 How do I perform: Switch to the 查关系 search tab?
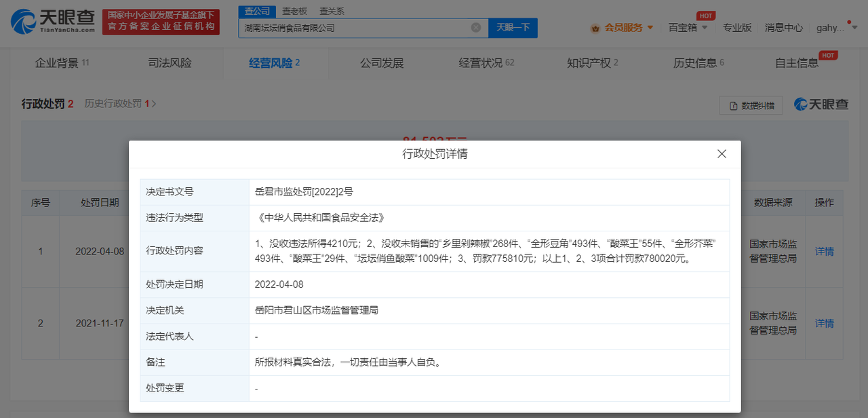(332, 12)
